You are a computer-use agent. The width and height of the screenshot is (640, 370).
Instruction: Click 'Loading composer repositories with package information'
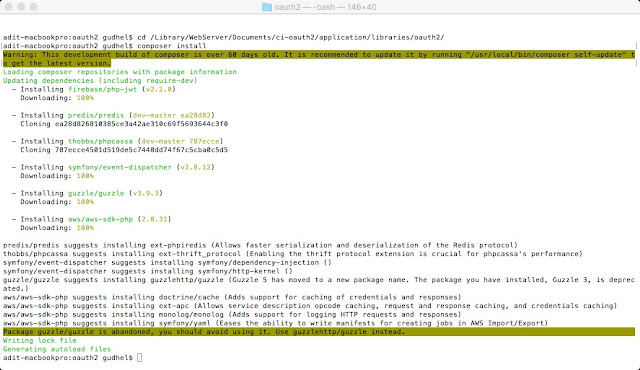120,72
